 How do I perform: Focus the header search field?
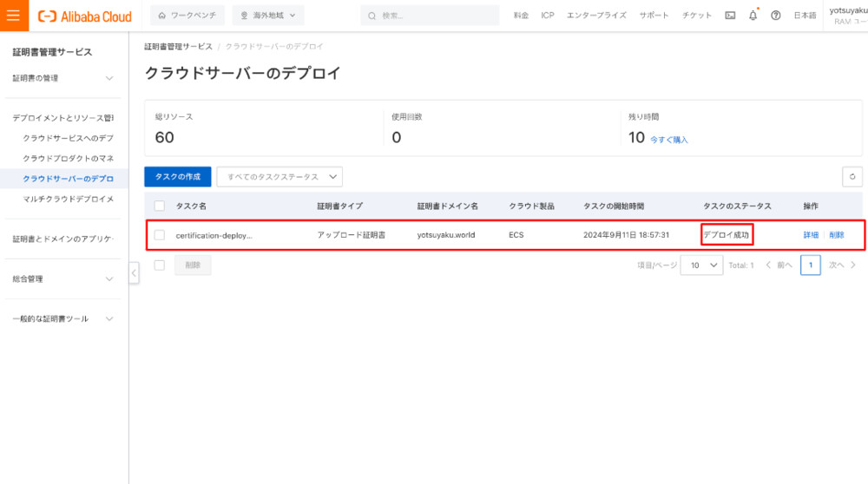(x=430, y=16)
